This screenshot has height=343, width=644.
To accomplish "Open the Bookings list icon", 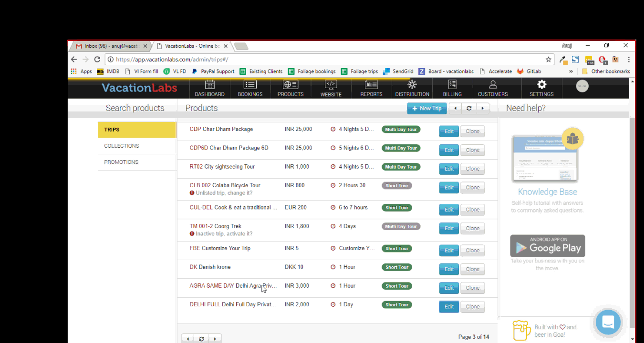I will click(250, 85).
